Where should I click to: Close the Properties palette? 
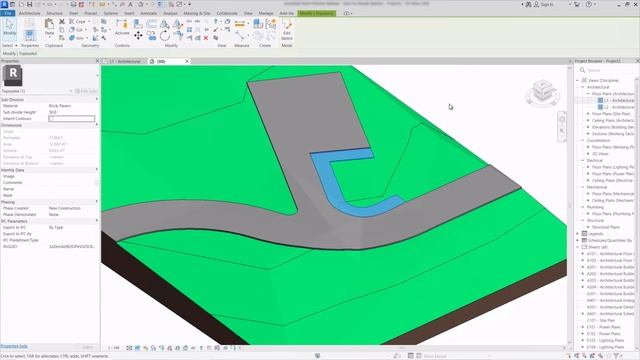(97, 61)
